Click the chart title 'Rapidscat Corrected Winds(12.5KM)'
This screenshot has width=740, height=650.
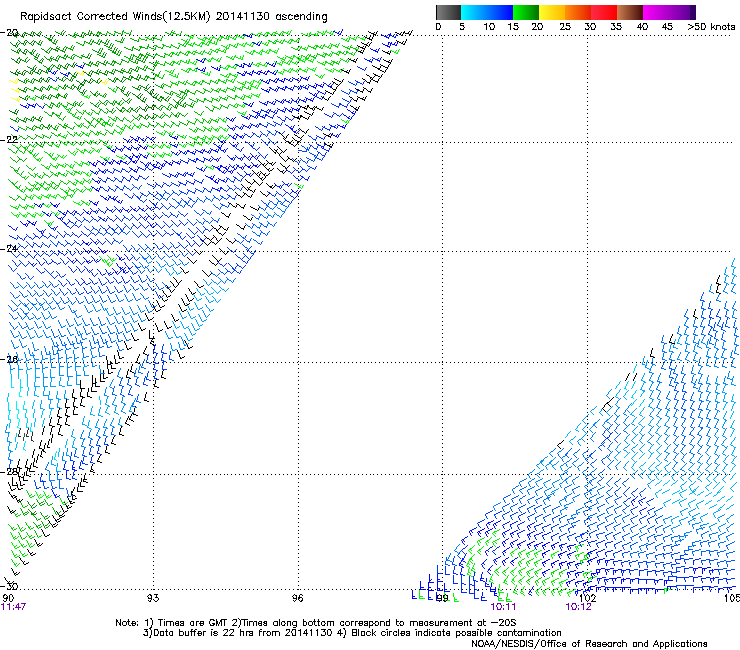[x=115, y=17]
